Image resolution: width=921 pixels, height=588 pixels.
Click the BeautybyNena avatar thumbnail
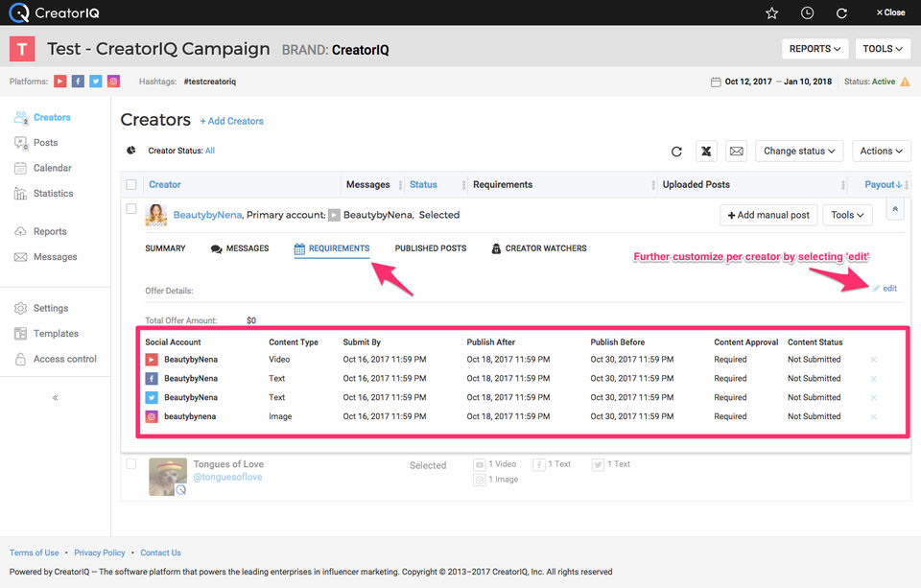156,215
